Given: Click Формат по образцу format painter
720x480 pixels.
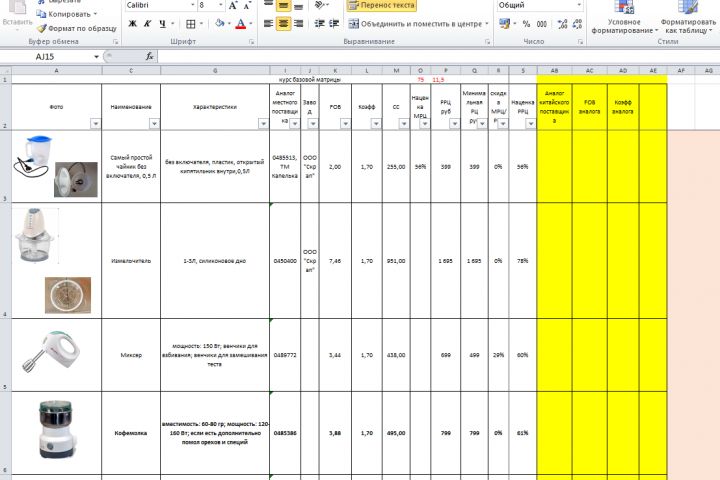Looking at the screenshot, I should click(77, 28).
